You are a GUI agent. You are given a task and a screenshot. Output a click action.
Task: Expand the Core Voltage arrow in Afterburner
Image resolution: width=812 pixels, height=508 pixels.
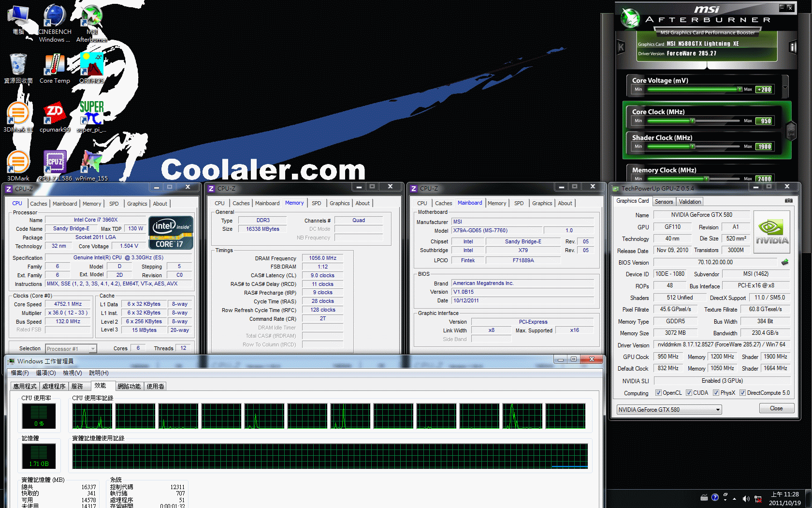coord(785,88)
